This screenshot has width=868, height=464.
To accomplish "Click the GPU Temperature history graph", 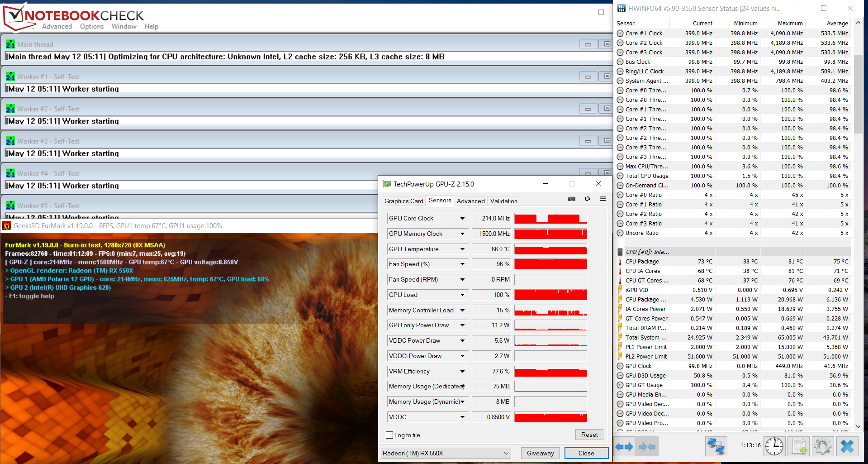I will (551, 249).
